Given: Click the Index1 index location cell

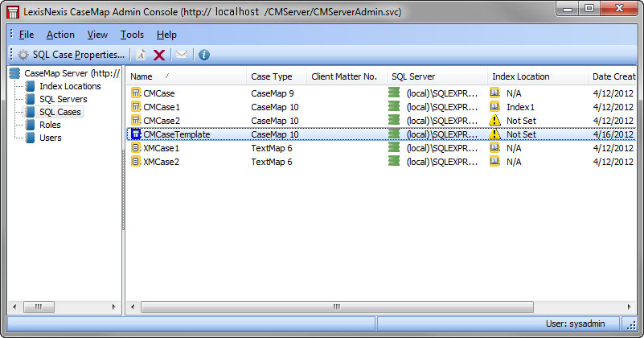Looking at the screenshot, I should point(521,107).
